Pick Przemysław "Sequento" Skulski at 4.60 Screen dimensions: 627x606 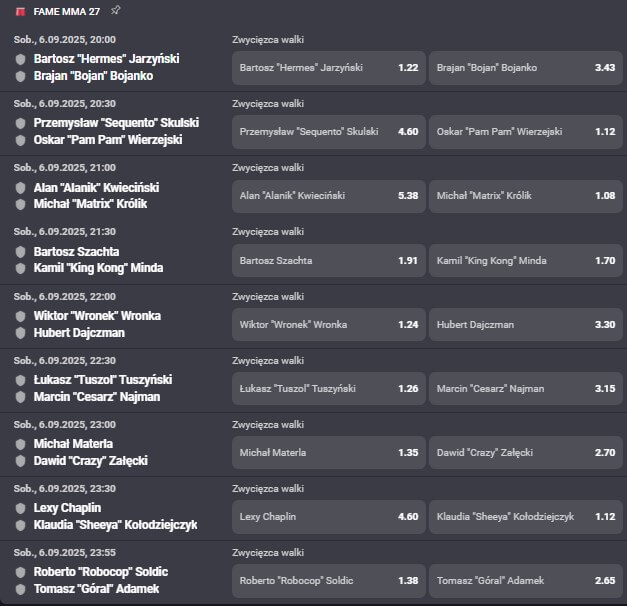[x=329, y=132]
